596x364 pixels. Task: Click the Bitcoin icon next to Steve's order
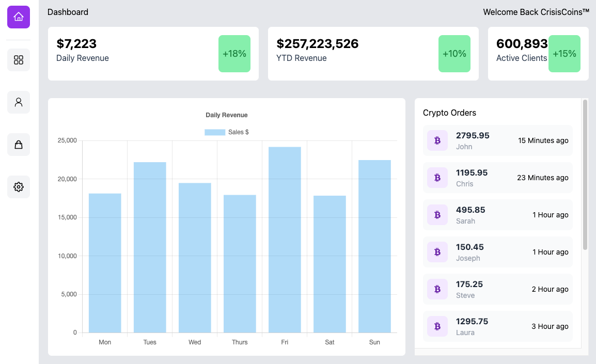click(437, 289)
